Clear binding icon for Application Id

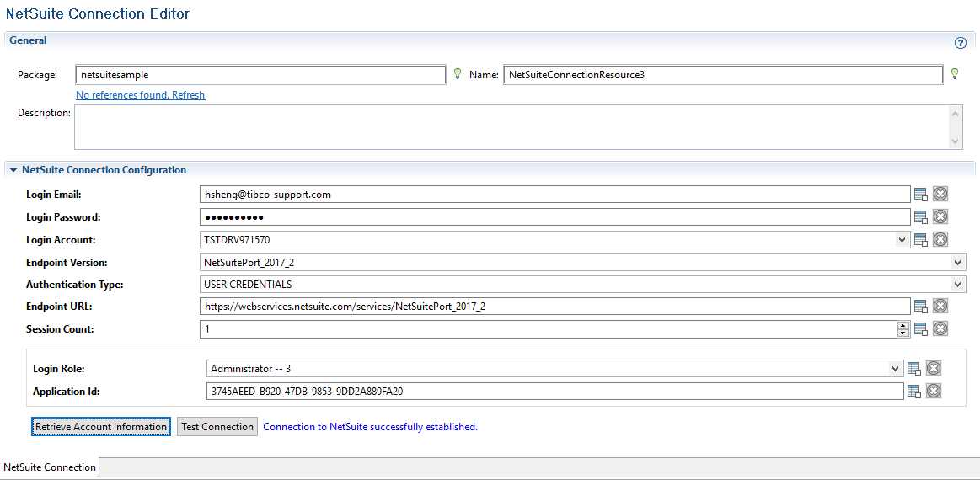(x=934, y=391)
